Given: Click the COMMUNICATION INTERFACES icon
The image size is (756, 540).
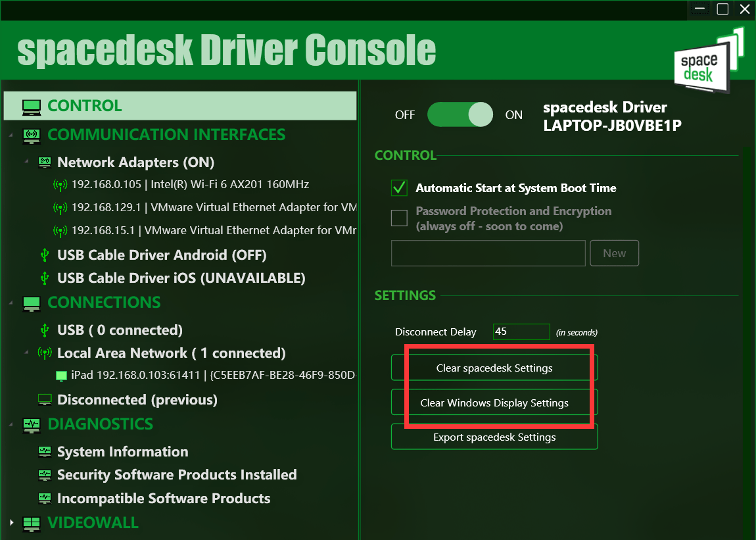Looking at the screenshot, I should 32,135.
